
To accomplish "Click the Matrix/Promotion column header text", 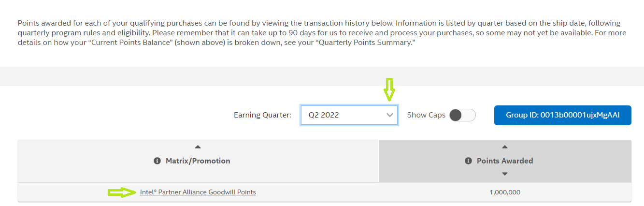I will pos(198,161).
